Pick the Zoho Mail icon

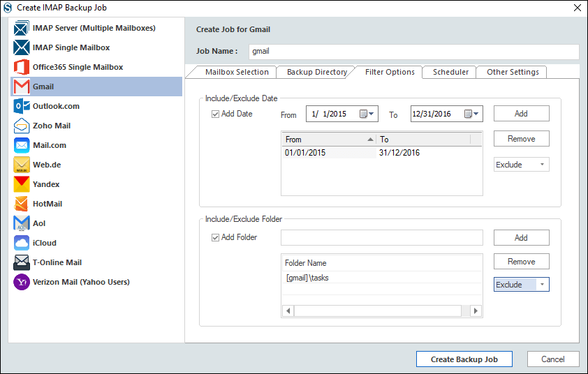pos(22,126)
